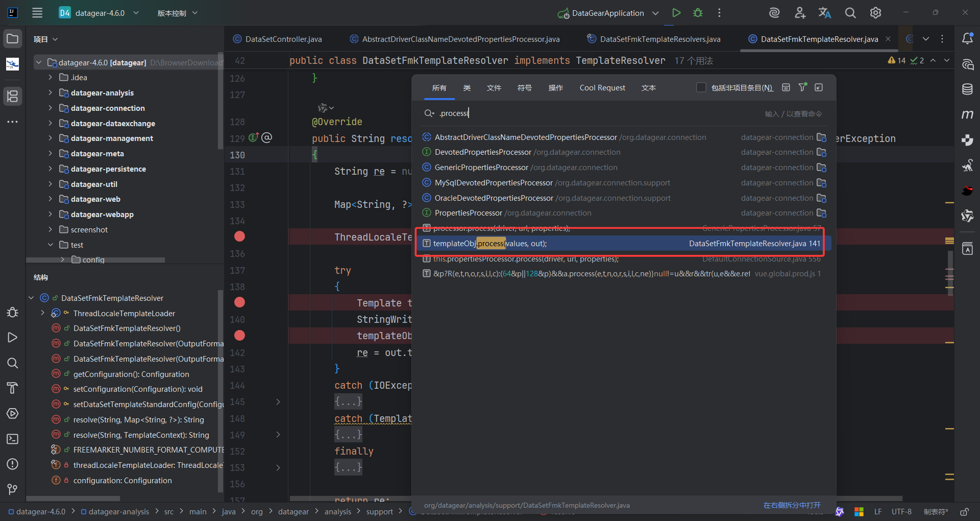Open the Problems tool window icon
Viewport: 980px width, 521px height.
click(13, 464)
